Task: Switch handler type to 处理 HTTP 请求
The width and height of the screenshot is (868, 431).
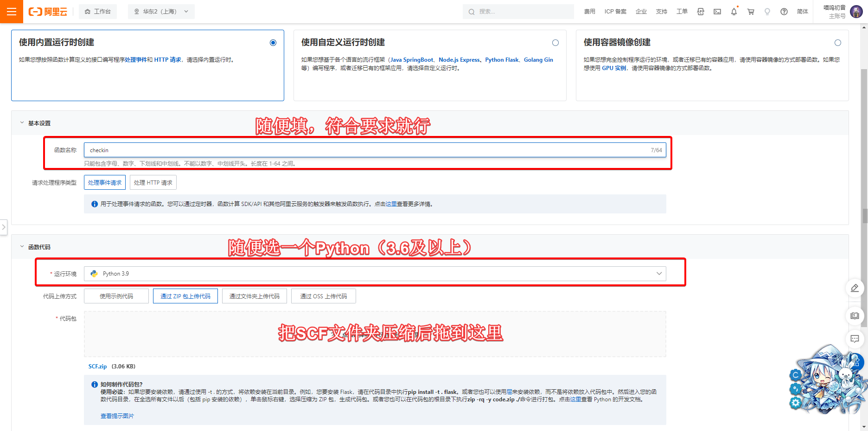Action: tap(153, 183)
